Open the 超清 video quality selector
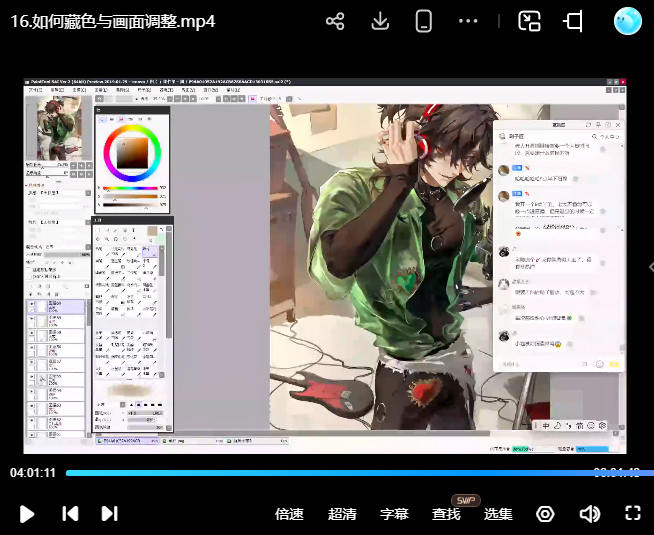654x535 pixels. tap(342, 514)
